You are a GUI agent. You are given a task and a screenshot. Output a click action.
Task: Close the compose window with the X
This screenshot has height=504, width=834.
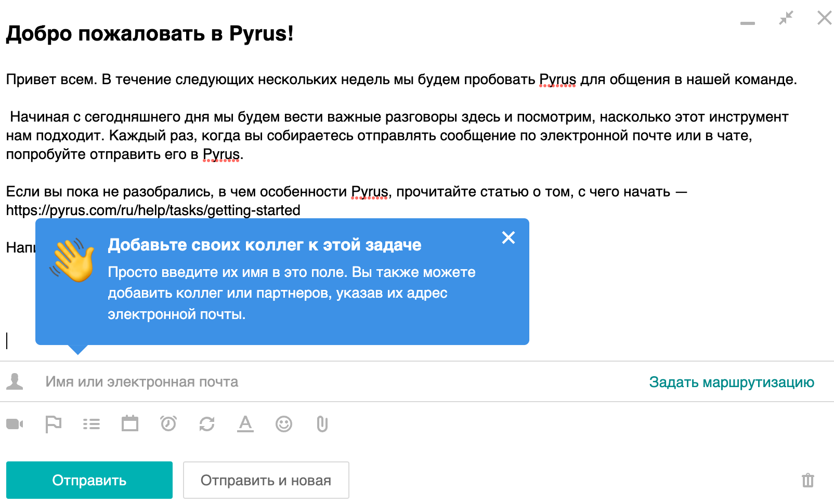click(825, 18)
